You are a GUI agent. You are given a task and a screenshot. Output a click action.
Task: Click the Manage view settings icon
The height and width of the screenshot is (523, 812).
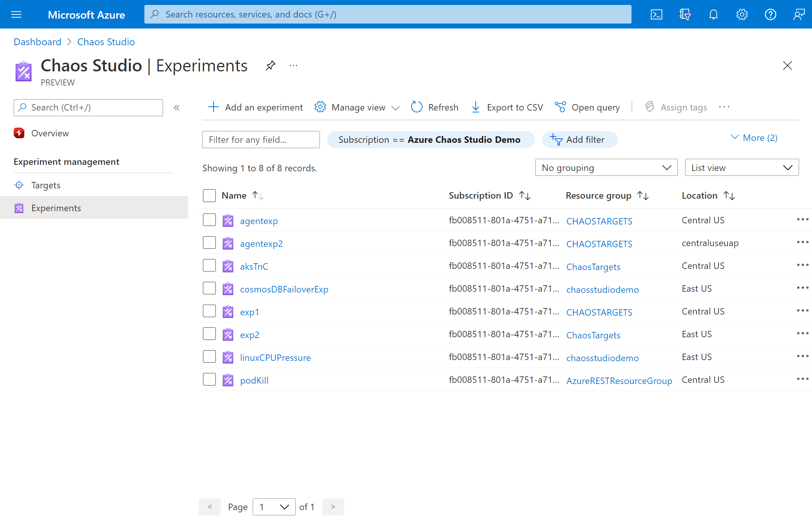point(321,107)
